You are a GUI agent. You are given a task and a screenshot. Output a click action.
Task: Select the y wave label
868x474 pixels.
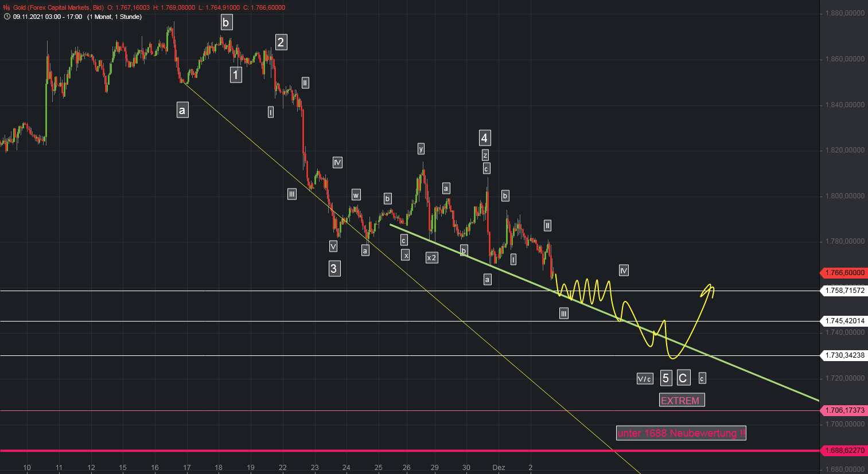click(x=421, y=149)
